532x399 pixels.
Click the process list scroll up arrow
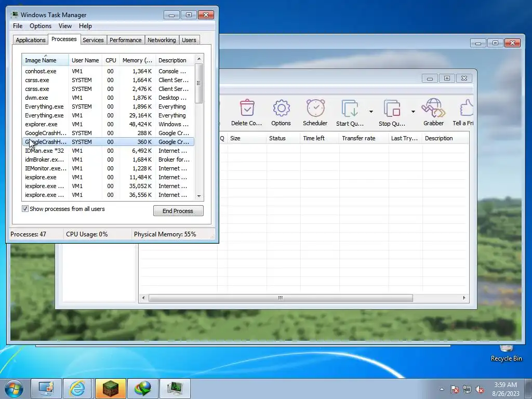(x=199, y=59)
